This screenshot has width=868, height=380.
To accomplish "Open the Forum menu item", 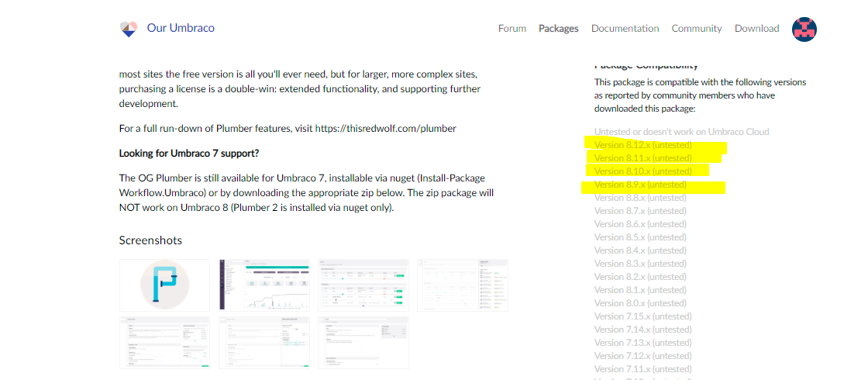I will 512,28.
